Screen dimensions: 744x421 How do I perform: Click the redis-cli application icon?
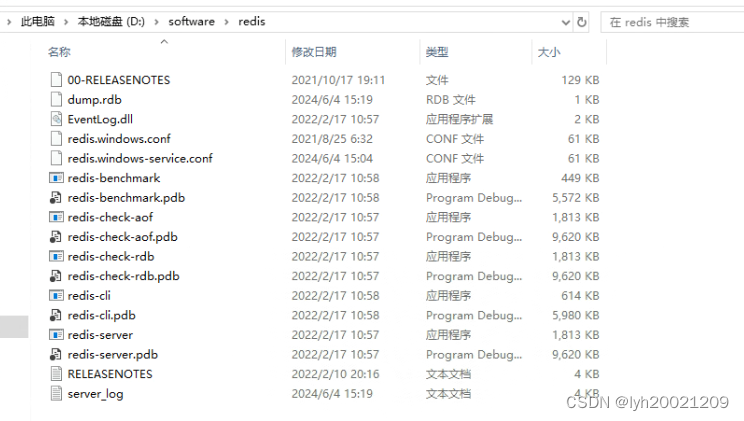56,296
